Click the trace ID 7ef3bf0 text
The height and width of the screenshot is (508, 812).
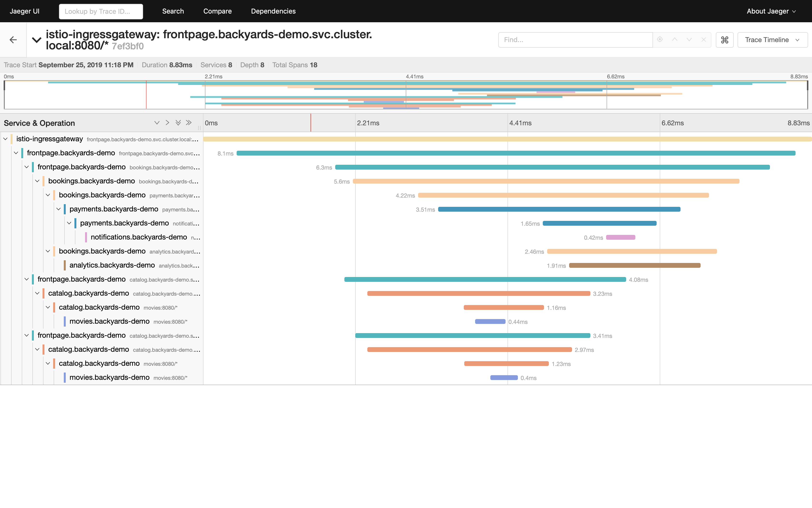tap(128, 46)
